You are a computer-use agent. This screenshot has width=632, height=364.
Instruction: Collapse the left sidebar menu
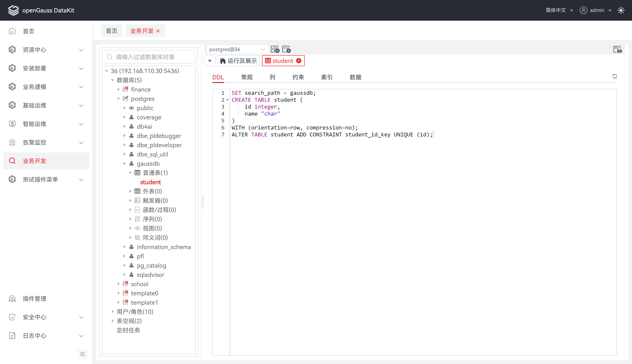click(x=83, y=354)
